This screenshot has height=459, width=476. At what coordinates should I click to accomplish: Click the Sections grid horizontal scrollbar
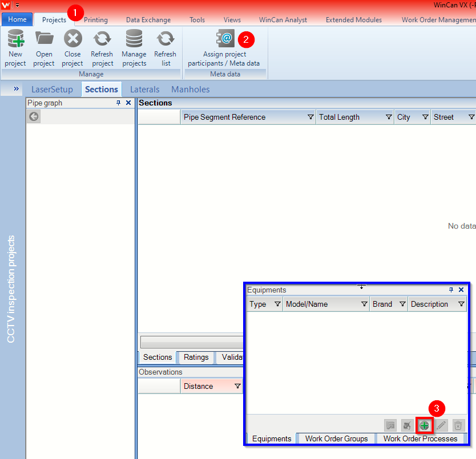pos(192,342)
